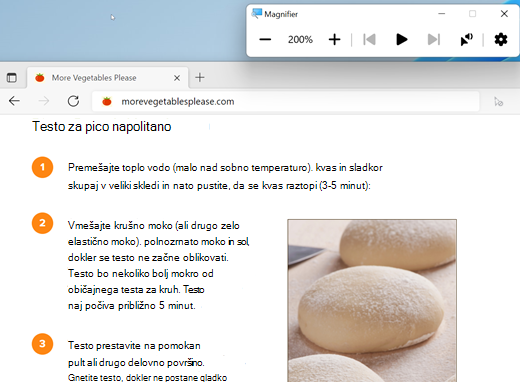Click text 'skupaj v veliki skledi'
This screenshot has height=382, width=520.
pyautogui.click(x=114, y=186)
